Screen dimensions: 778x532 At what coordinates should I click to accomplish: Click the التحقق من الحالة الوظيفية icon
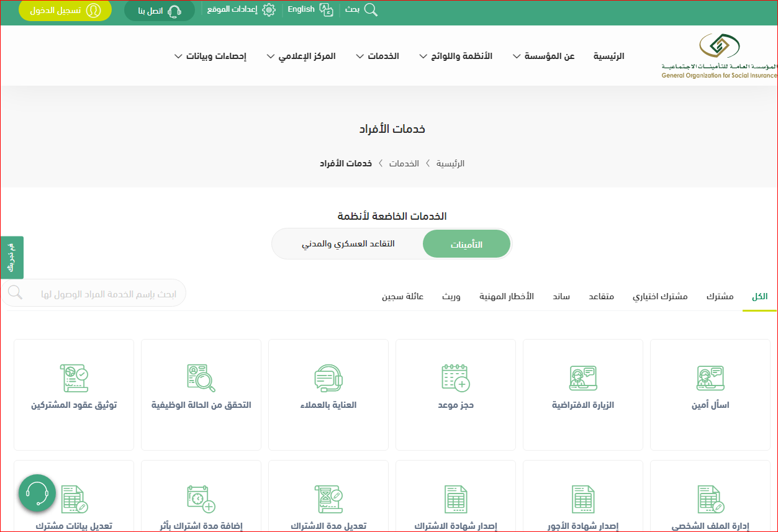201,378
